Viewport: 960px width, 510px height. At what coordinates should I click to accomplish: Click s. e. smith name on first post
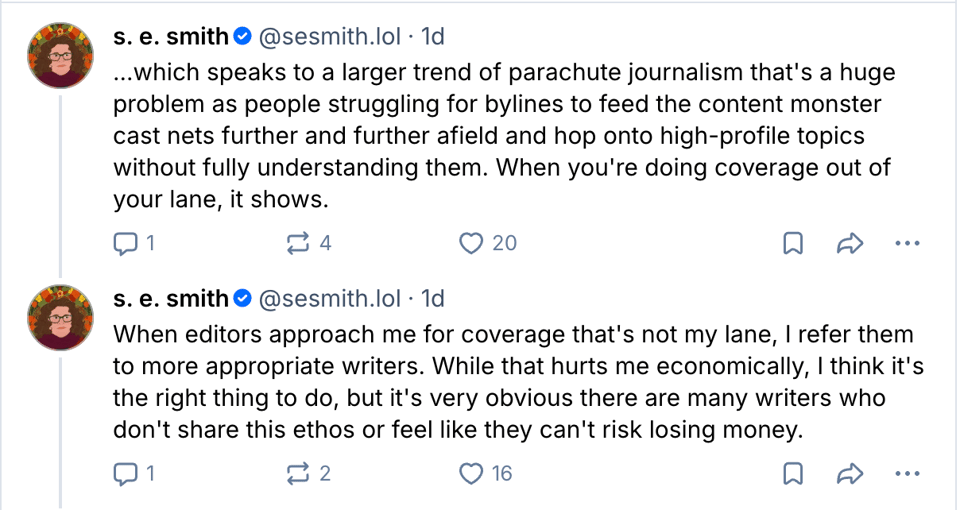171,37
